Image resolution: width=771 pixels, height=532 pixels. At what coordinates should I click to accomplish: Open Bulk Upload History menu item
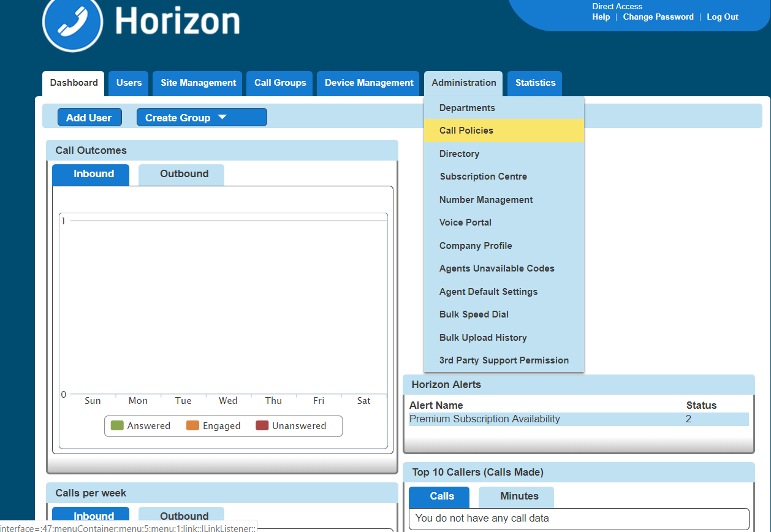point(504,338)
